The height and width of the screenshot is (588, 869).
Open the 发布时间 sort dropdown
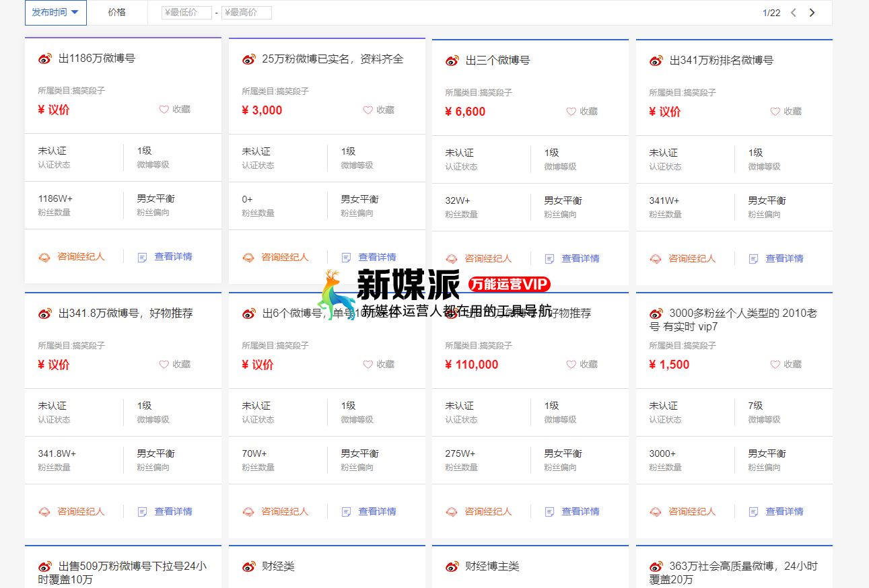56,12
